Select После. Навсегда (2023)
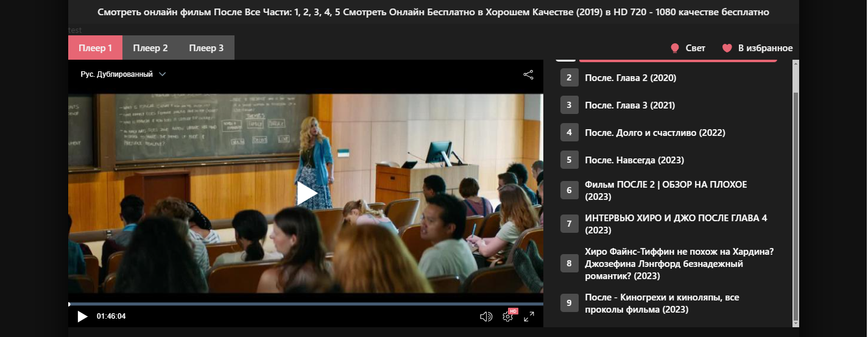The width and height of the screenshot is (868, 337). coord(634,160)
